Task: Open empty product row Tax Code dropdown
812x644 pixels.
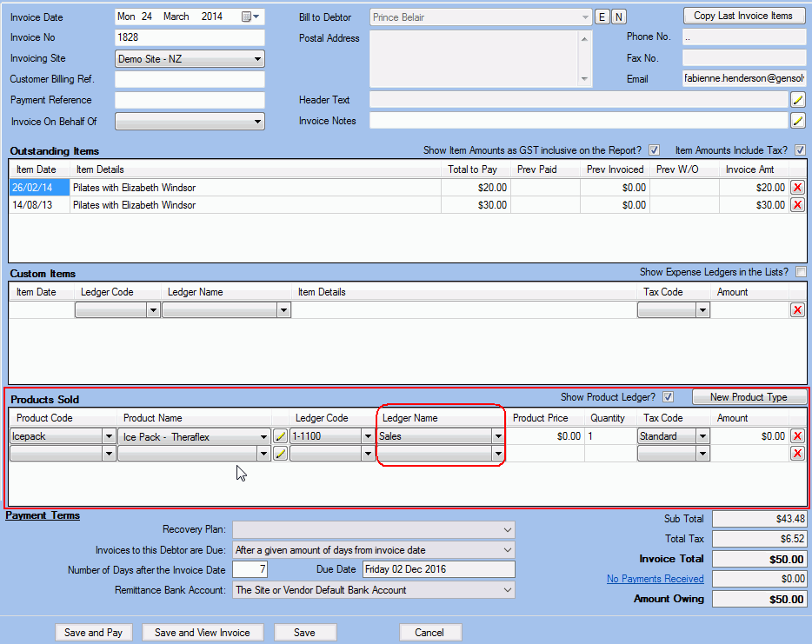Action: [x=702, y=454]
